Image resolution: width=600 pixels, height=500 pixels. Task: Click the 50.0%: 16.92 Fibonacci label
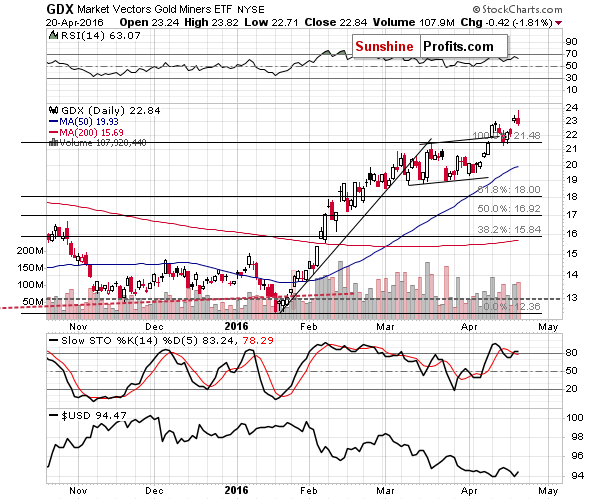(x=509, y=209)
